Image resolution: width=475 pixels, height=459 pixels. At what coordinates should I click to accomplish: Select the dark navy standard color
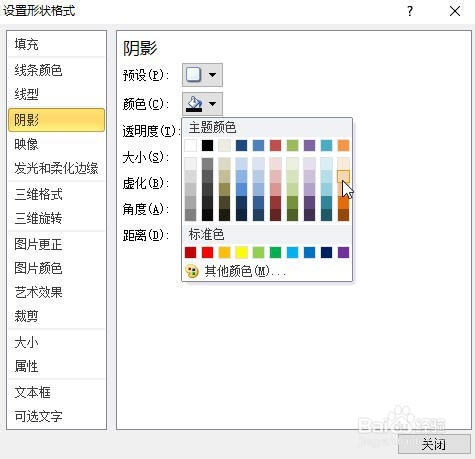tap(326, 253)
